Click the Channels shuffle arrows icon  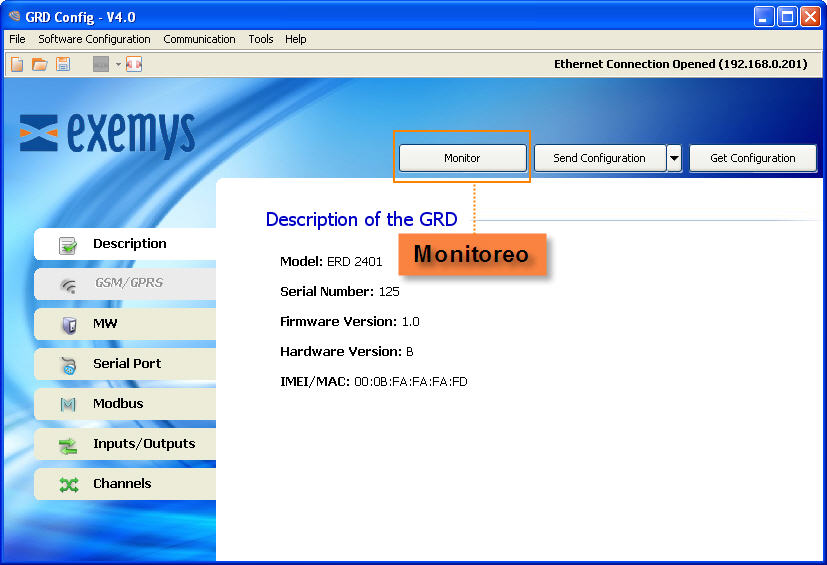68,485
